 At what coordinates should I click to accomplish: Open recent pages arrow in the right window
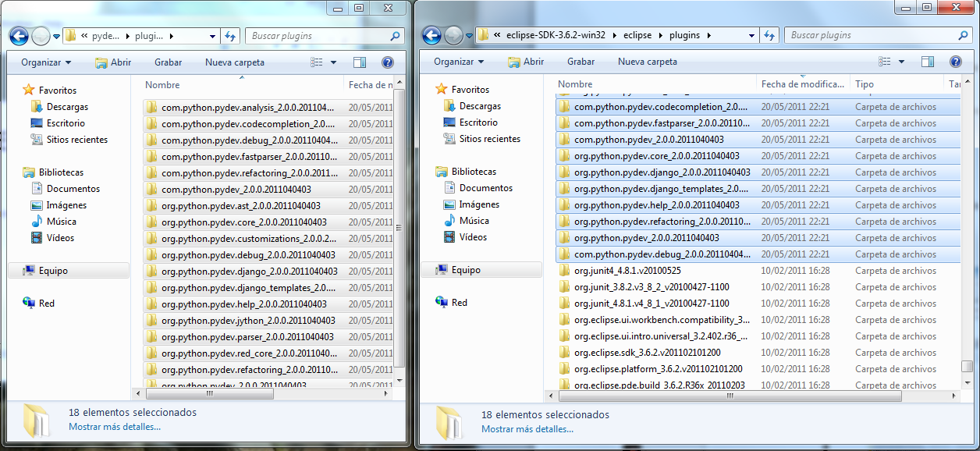coord(469,36)
